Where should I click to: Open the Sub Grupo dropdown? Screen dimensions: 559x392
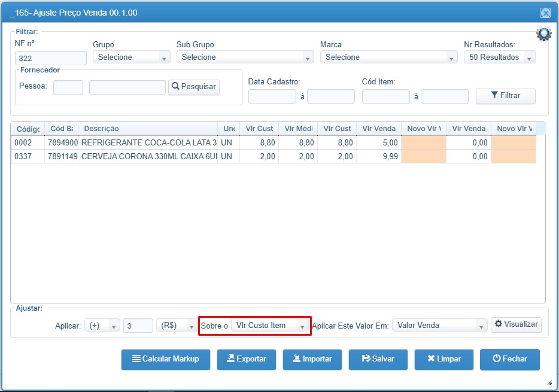point(245,57)
